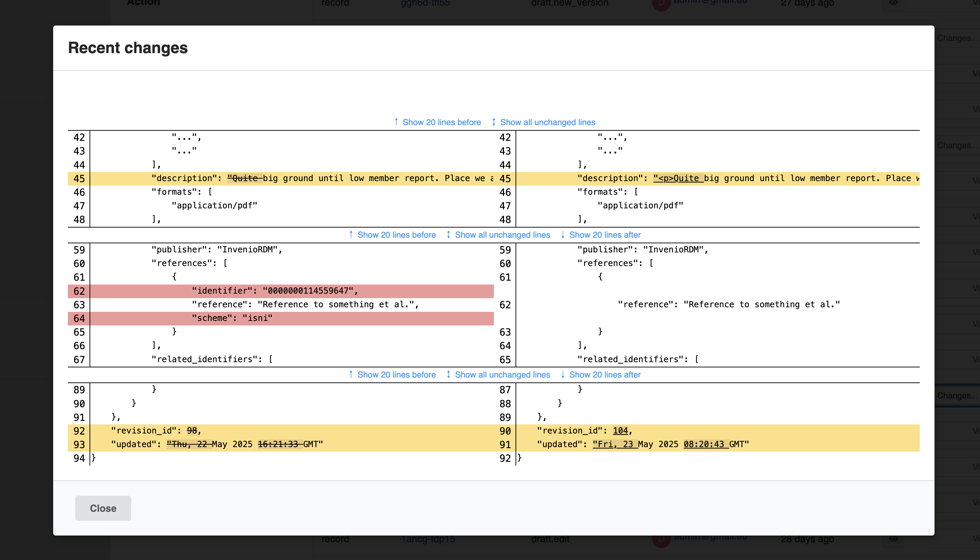Click old updated value "Thu, 22 May 2025"
The height and width of the screenshot is (560, 980).
click(209, 444)
